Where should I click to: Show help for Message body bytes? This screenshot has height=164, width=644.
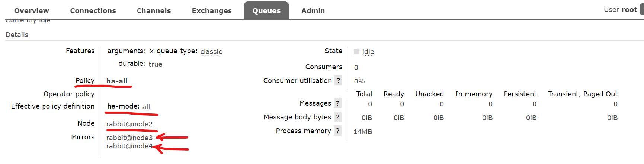(338, 117)
